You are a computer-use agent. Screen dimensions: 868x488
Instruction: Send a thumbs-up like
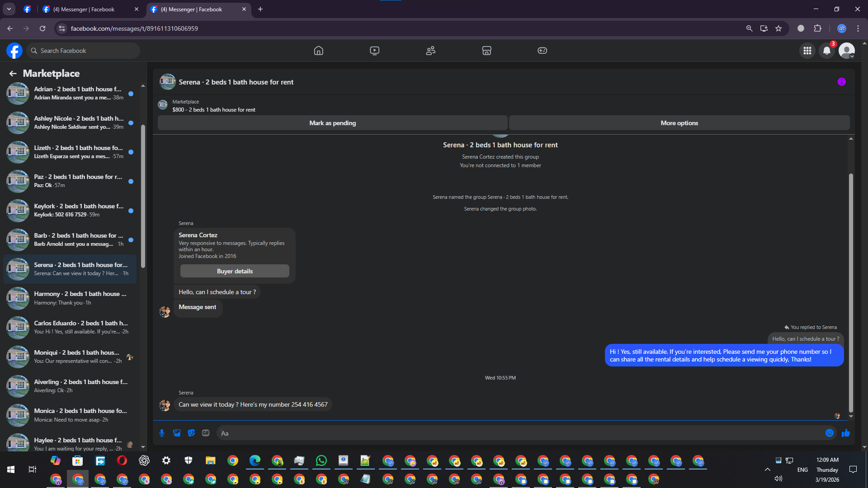[846, 433]
